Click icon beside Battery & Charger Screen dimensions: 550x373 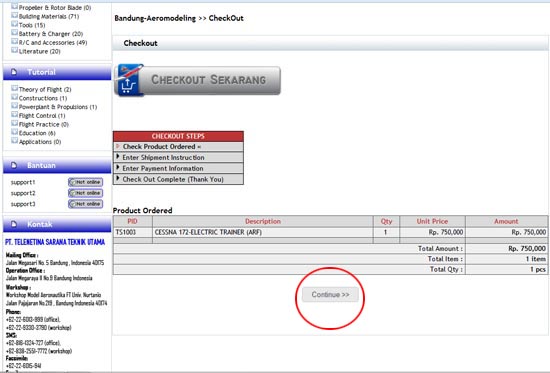[x=14, y=33]
